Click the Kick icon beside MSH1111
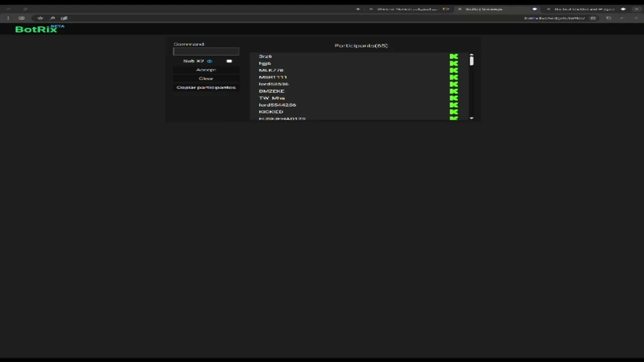The height and width of the screenshot is (362, 644). point(454,77)
